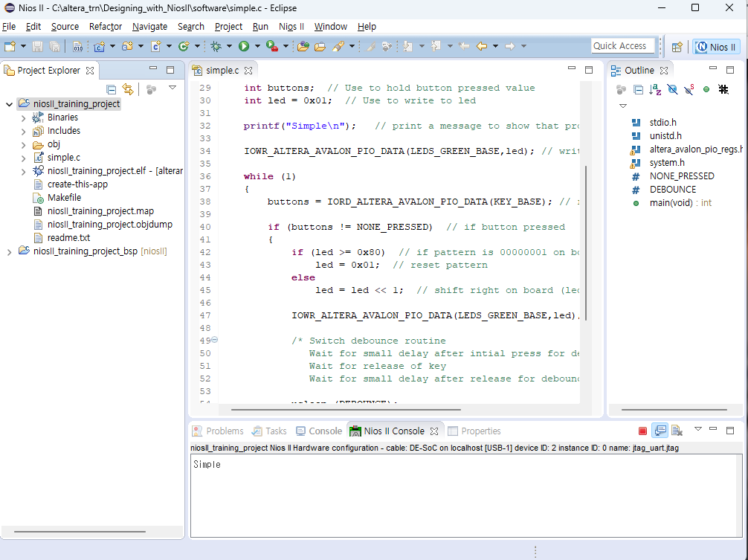Click Remove terminated launches in console
Viewport: 748px width, 560px height.
pos(677,431)
